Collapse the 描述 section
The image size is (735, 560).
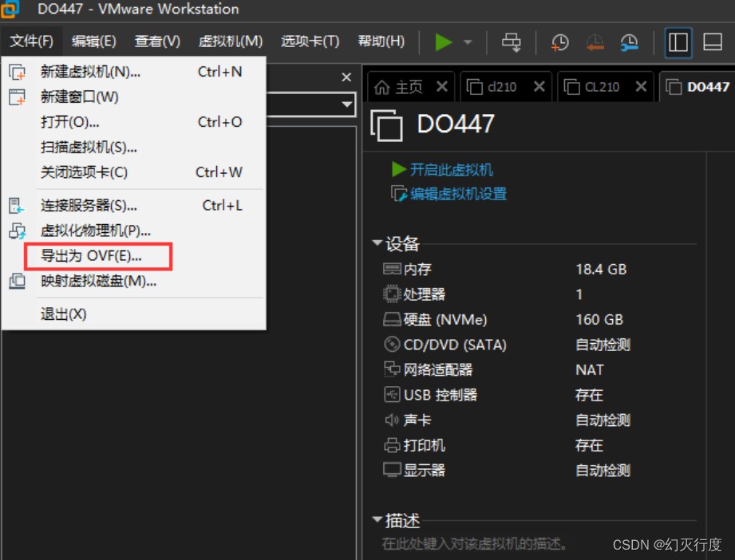click(x=377, y=519)
